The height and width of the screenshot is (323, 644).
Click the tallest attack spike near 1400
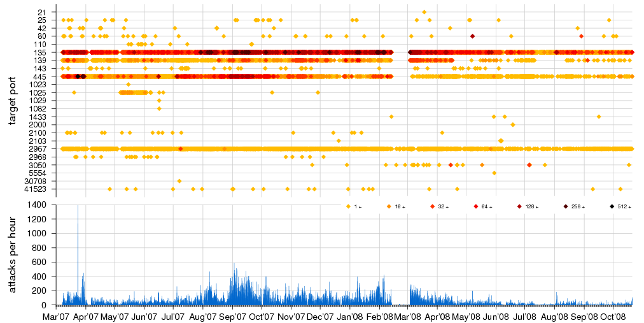[78, 207]
